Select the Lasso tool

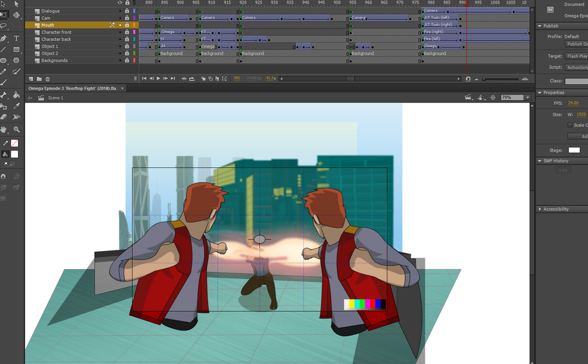pos(4,26)
